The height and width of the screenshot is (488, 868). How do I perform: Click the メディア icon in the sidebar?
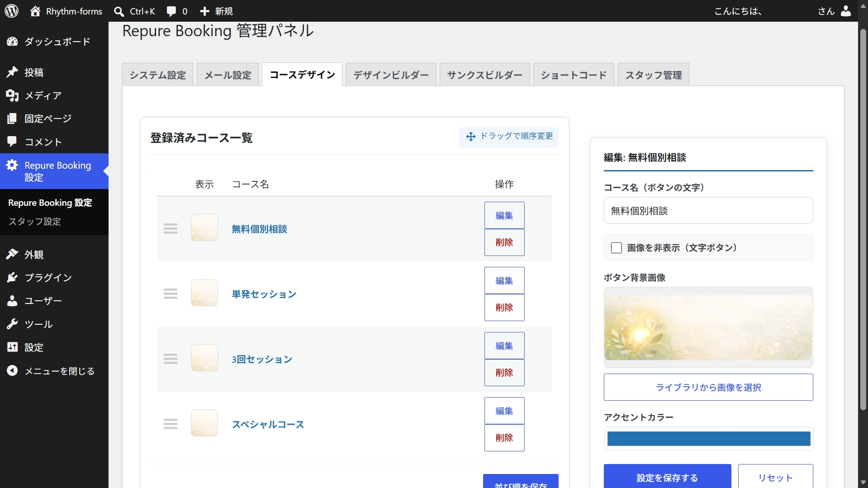12,95
